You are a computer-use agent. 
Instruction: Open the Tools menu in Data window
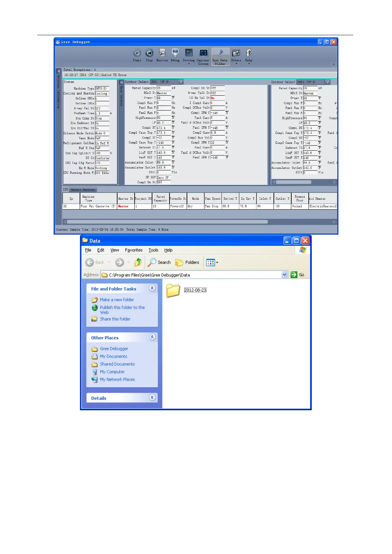click(153, 250)
